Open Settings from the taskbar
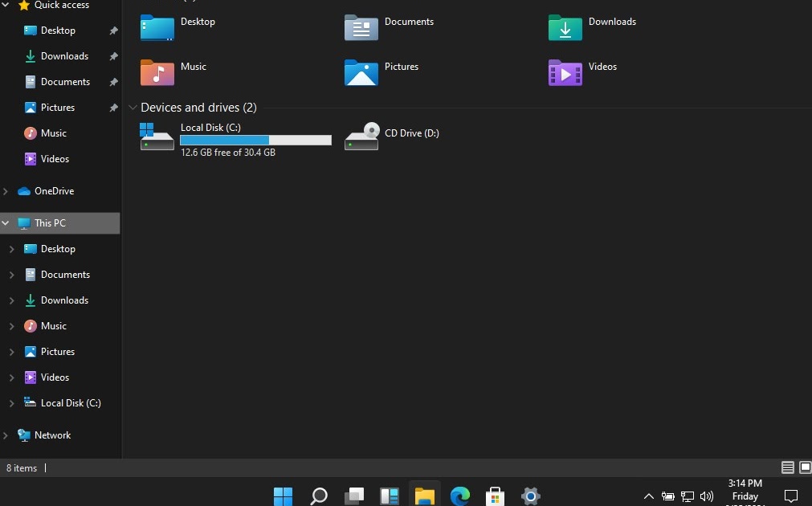 [531, 496]
